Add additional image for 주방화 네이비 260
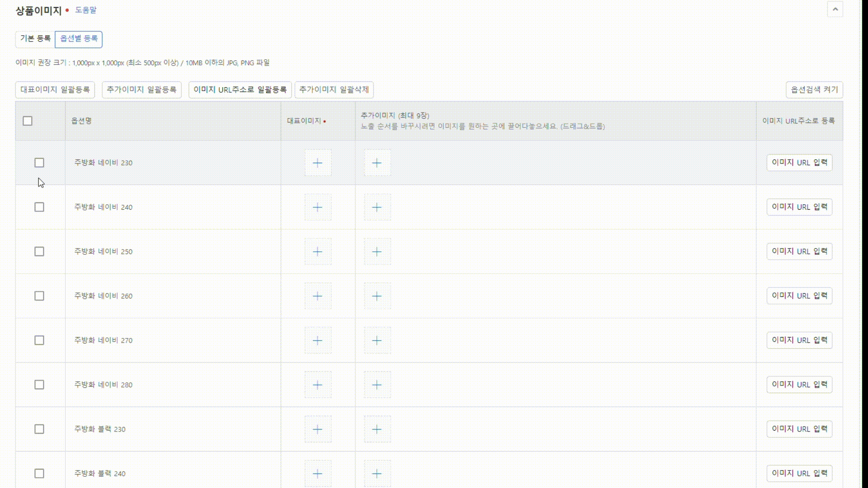The width and height of the screenshot is (868, 488). pos(377,296)
